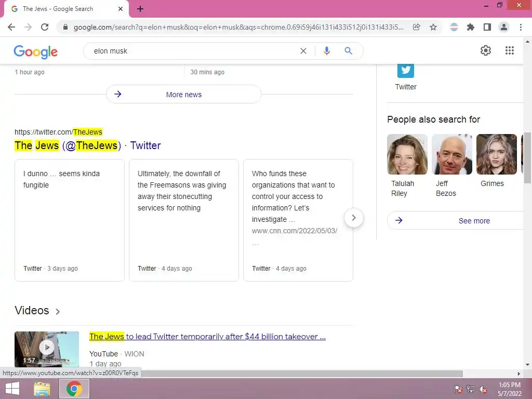Clear the search box with X
Screen dimensions: 532x399
[x=303, y=51]
